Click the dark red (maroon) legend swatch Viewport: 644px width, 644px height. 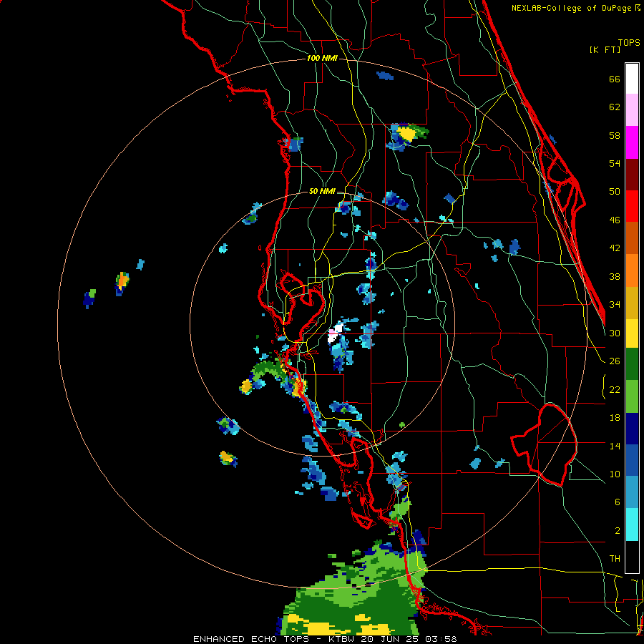tap(632, 175)
